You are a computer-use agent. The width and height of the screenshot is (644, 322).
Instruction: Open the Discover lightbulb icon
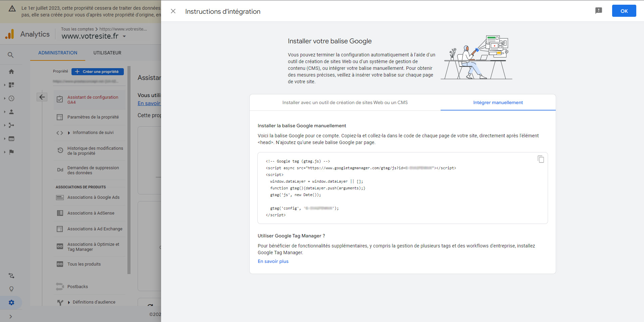11,289
